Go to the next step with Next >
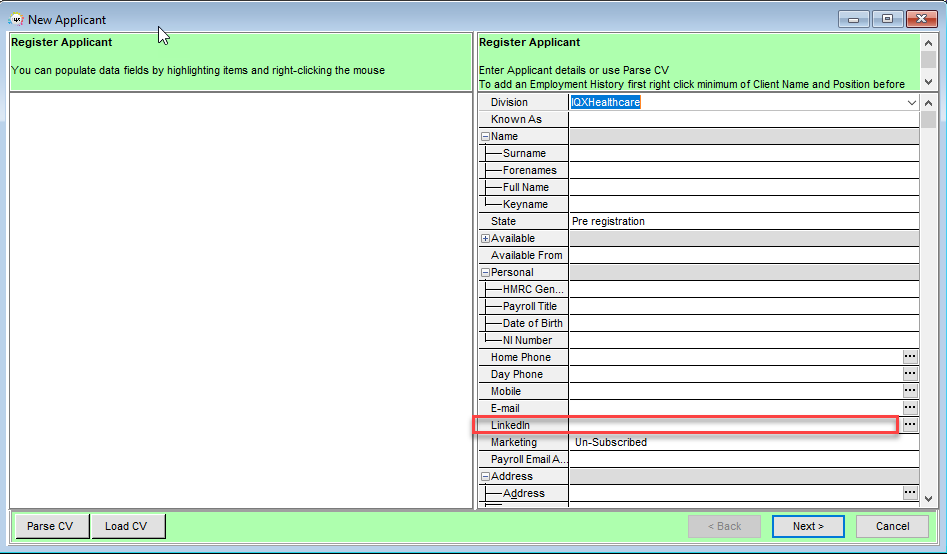Screen dimensions: 947x554 tap(808, 526)
